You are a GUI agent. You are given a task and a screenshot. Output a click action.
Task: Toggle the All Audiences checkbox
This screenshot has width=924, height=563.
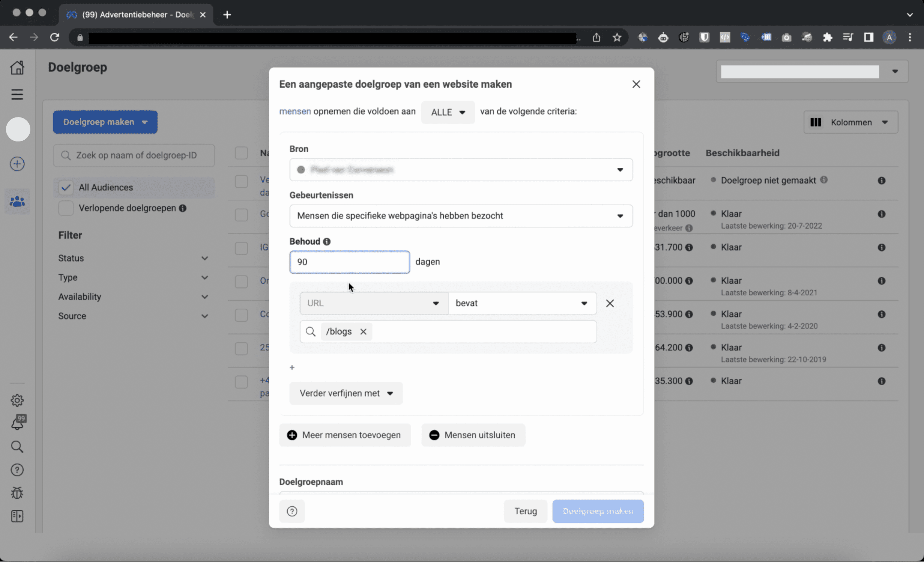pos(66,187)
